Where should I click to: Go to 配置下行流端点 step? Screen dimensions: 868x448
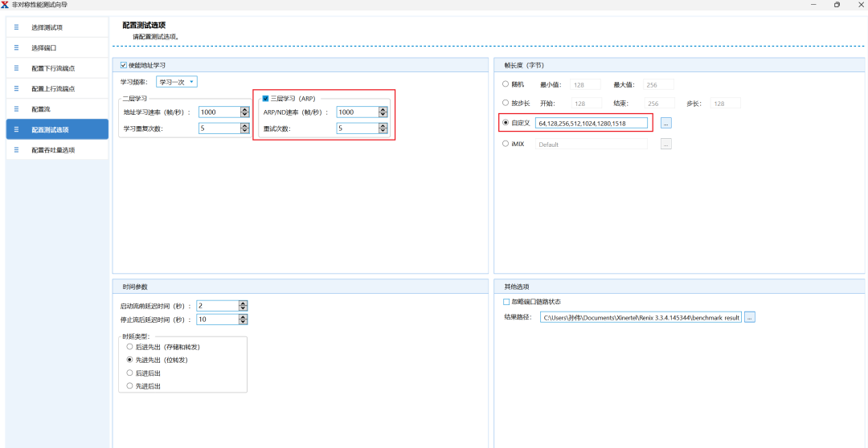(x=57, y=68)
